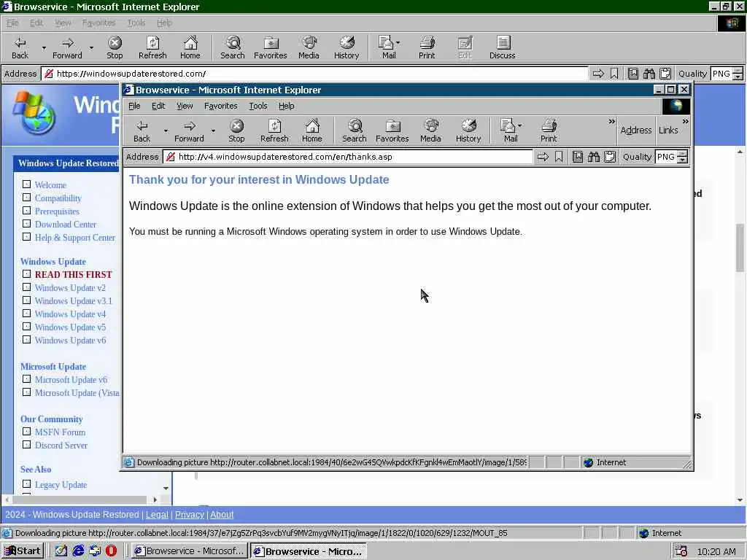
Task: Open History in the front window toolbar
Action: (x=468, y=131)
